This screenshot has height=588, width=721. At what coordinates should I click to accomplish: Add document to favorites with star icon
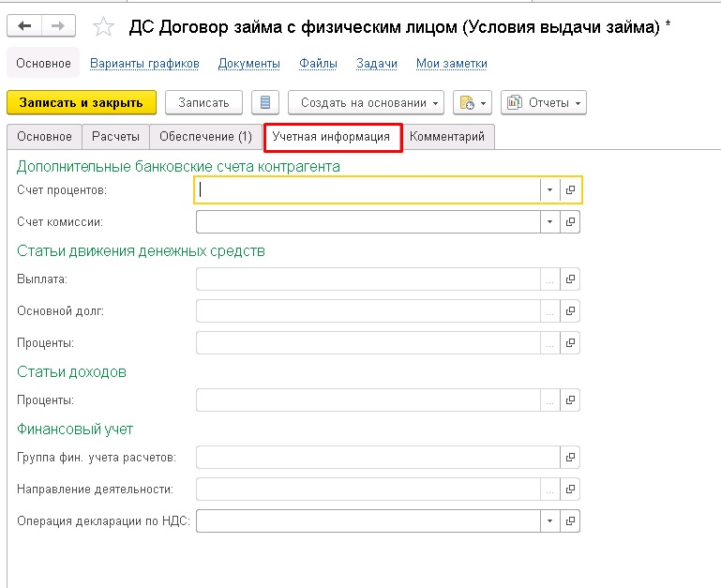click(x=104, y=27)
